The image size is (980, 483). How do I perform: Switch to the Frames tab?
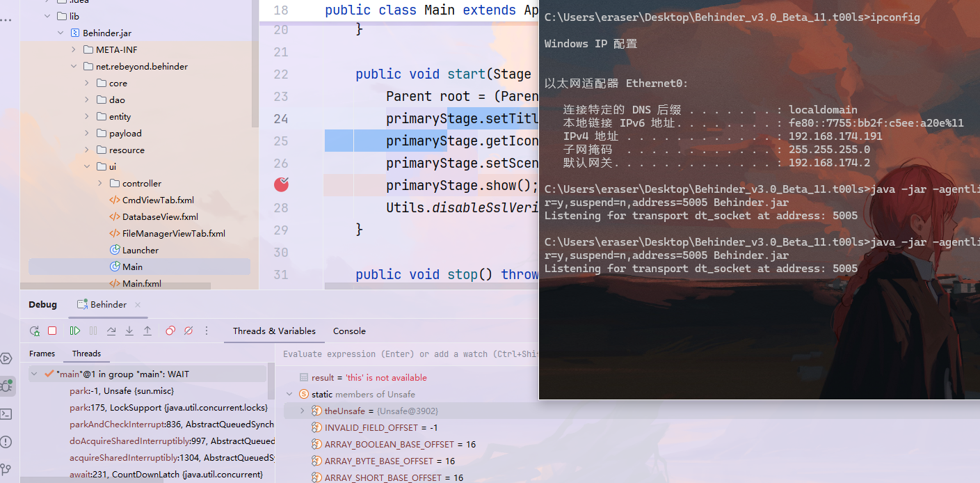[x=42, y=354]
